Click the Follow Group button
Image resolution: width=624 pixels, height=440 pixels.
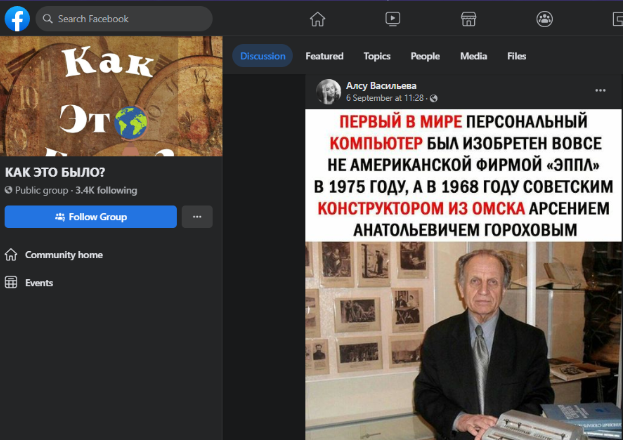(91, 217)
